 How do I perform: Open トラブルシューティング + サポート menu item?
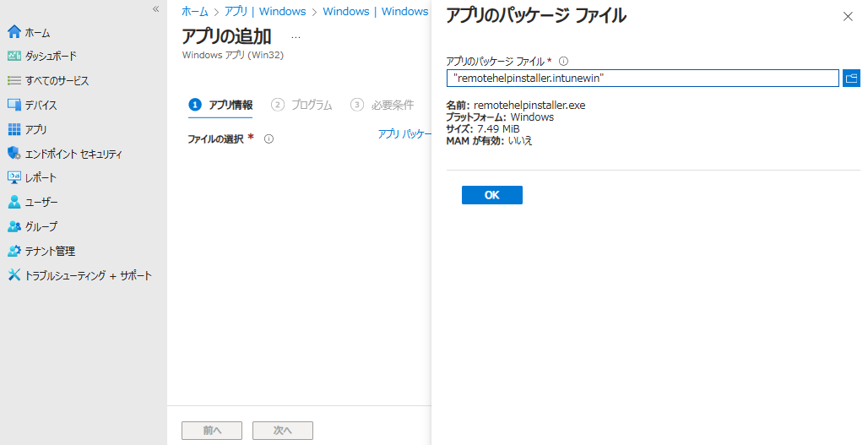[x=88, y=275]
